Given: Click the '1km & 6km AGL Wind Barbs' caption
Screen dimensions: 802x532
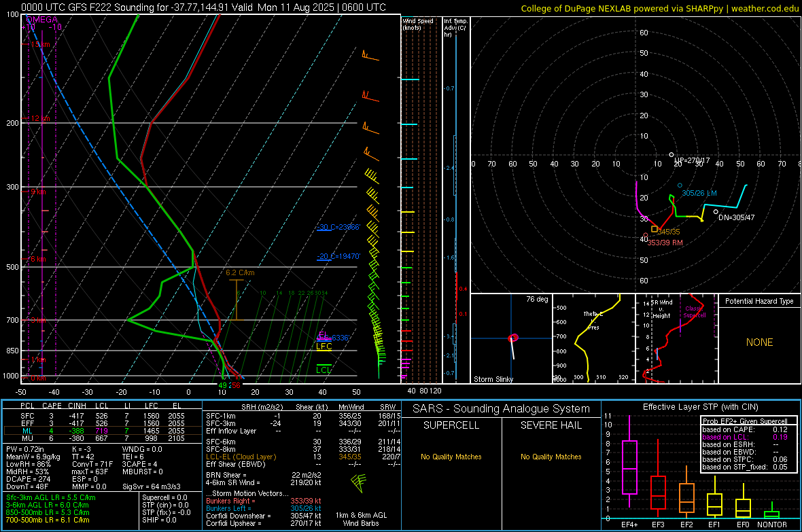Looking at the screenshot, I should [361, 519].
